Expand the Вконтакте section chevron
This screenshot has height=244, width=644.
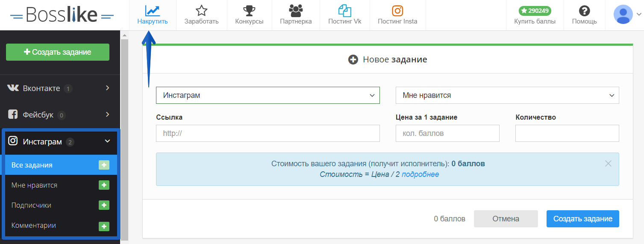pyautogui.click(x=107, y=88)
